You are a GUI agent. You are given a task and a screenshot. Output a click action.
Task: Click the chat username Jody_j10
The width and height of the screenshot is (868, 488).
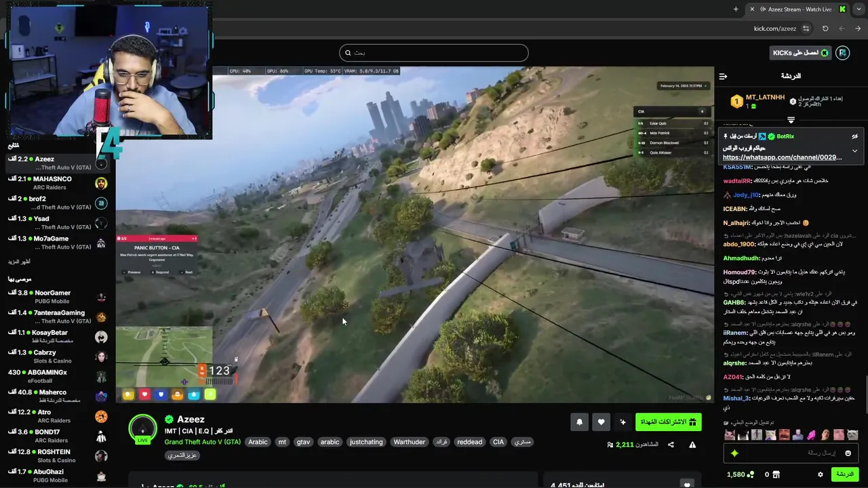[746, 195]
